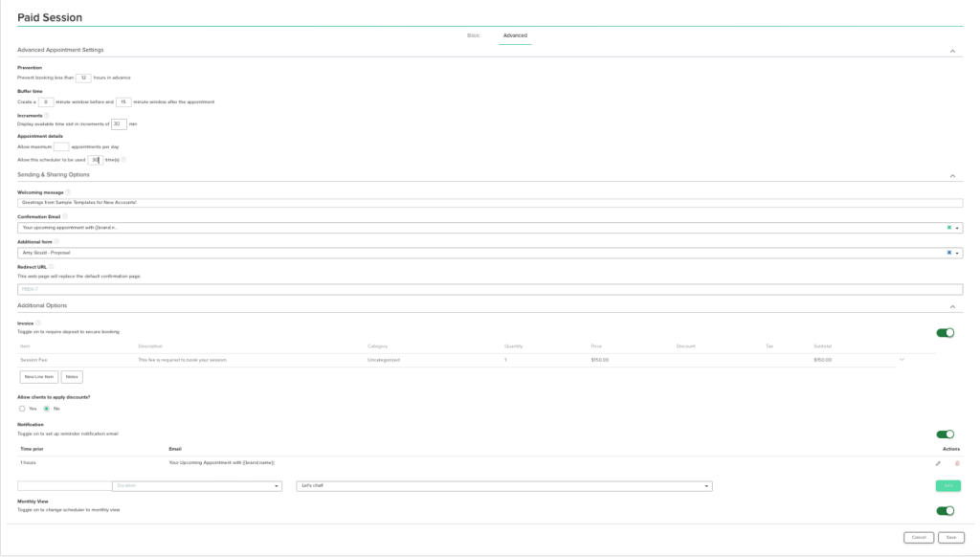
Task: Clear the Additional form selection with X
Action: pos(948,253)
